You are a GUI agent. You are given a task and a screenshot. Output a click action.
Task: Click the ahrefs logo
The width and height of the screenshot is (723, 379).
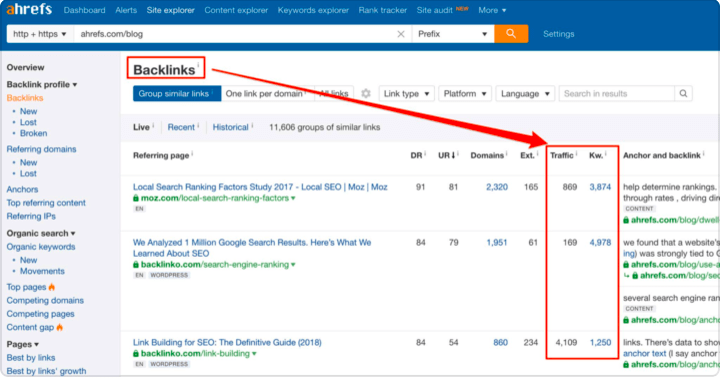(29, 9)
